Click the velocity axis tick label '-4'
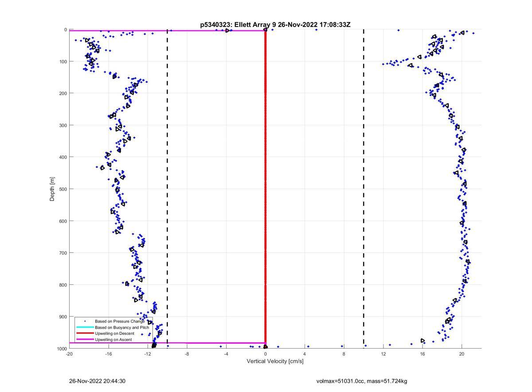The width and height of the screenshot is (532, 392). (226, 354)
